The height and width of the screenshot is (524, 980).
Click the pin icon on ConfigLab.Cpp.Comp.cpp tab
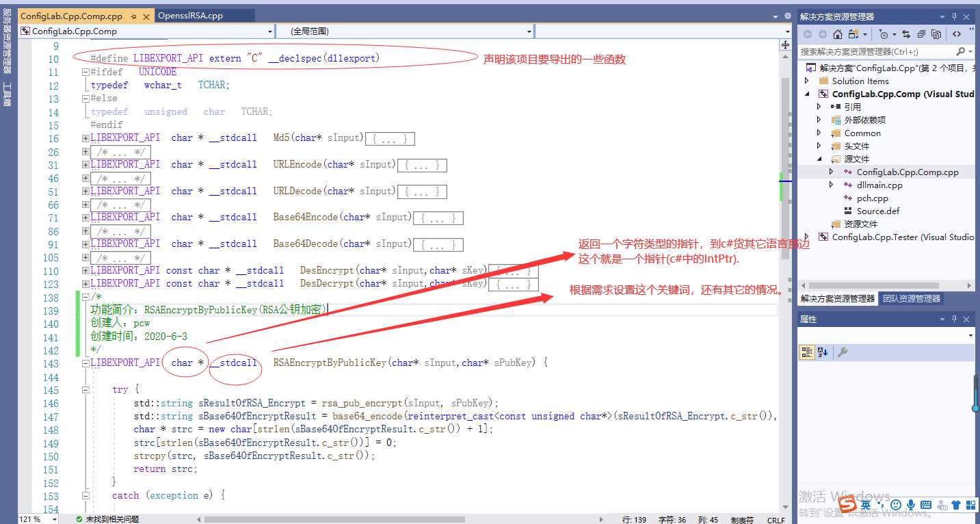[x=133, y=16]
